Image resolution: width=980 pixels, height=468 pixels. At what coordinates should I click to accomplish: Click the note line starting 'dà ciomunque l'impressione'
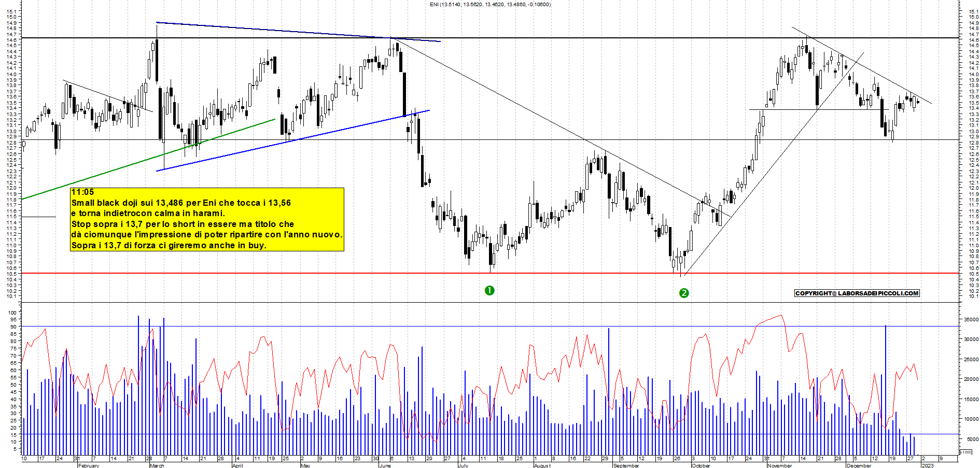coord(207,234)
